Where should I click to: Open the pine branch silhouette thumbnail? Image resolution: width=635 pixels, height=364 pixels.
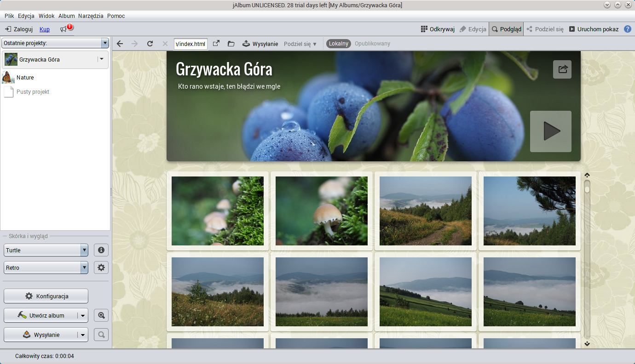pyautogui.click(x=530, y=211)
